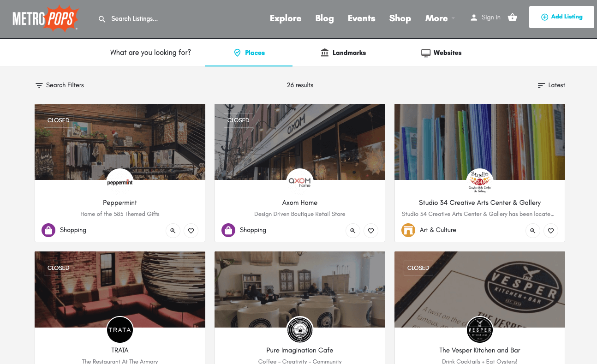Image resolution: width=597 pixels, height=364 pixels.
Task: Click 'Home of the 585 Themed Gifts' tagline
Action: 120,214
